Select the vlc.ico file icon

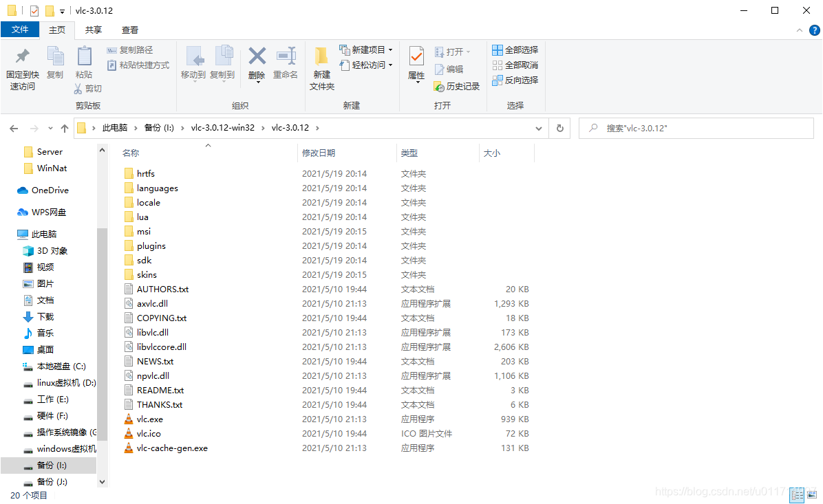(x=129, y=434)
